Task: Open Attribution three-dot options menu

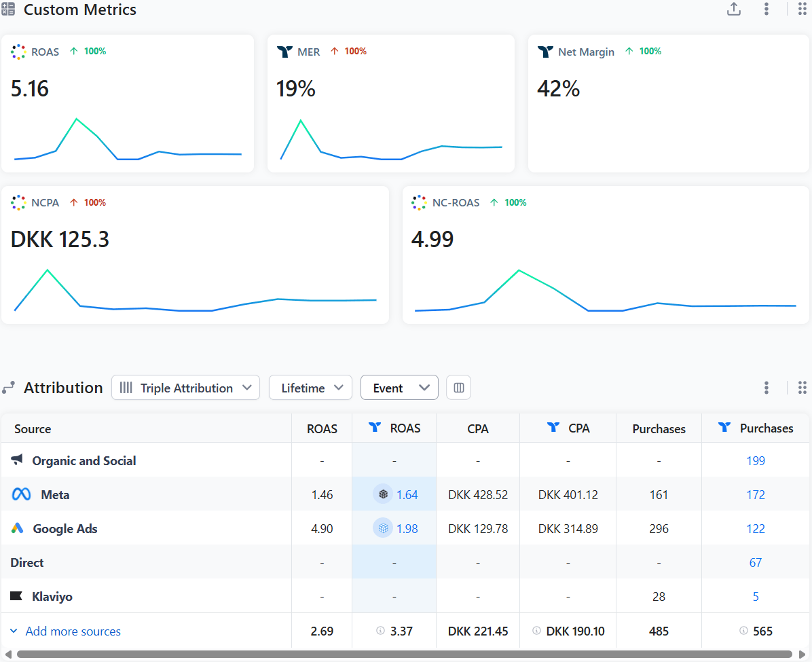Action: (x=767, y=388)
